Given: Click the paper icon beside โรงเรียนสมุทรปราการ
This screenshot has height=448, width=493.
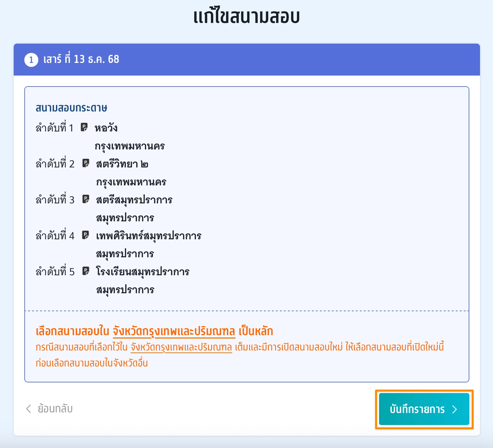Looking at the screenshot, I should tap(86, 271).
